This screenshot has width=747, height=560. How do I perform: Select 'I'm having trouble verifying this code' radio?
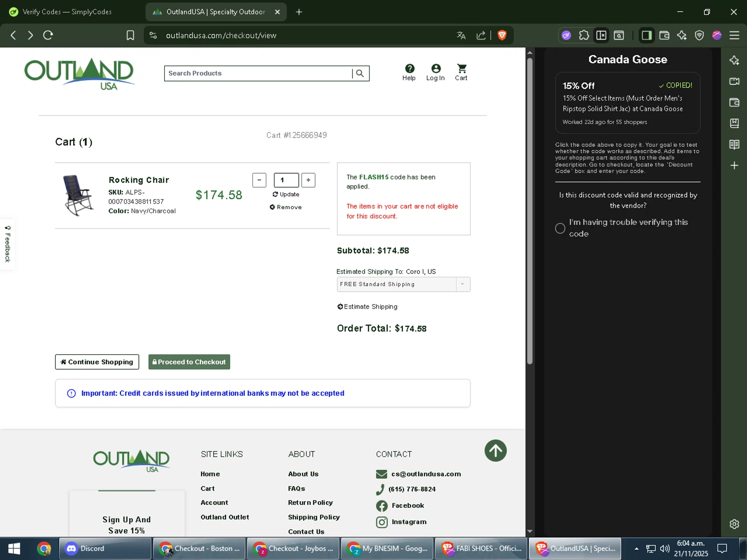click(560, 228)
